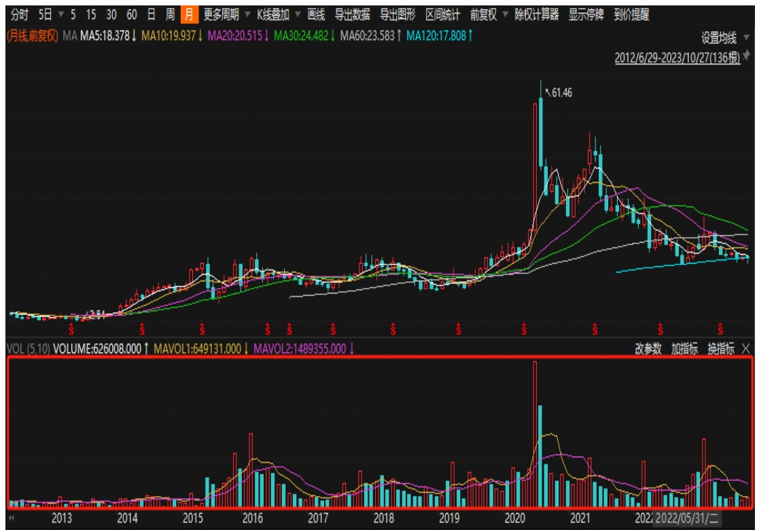Screen dimensions: 757x532
Task: Select the 60 minute period
Action: tap(131, 14)
